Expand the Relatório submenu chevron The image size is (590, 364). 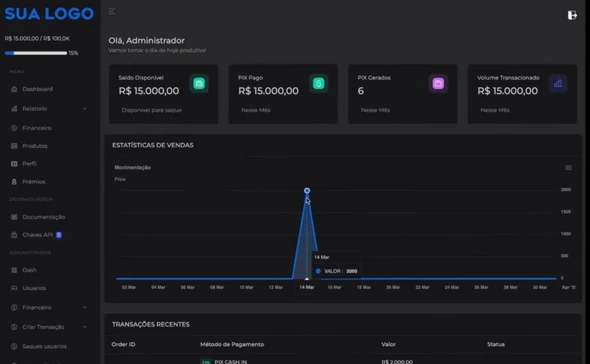point(85,109)
